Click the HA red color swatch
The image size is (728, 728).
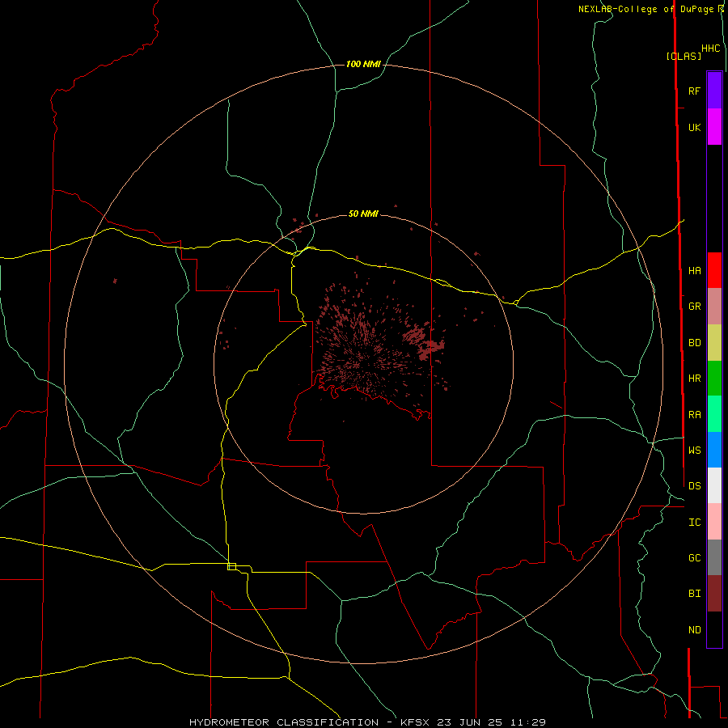714,270
